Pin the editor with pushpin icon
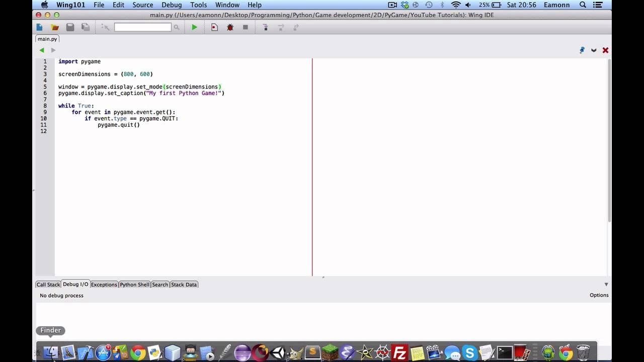 (x=582, y=50)
